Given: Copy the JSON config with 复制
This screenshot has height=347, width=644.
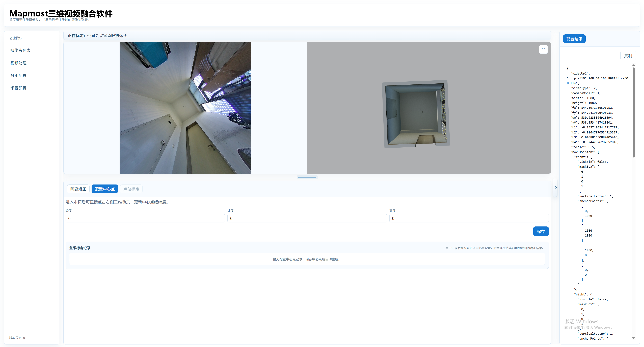Looking at the screenshot, I should [x=628, y=56].
